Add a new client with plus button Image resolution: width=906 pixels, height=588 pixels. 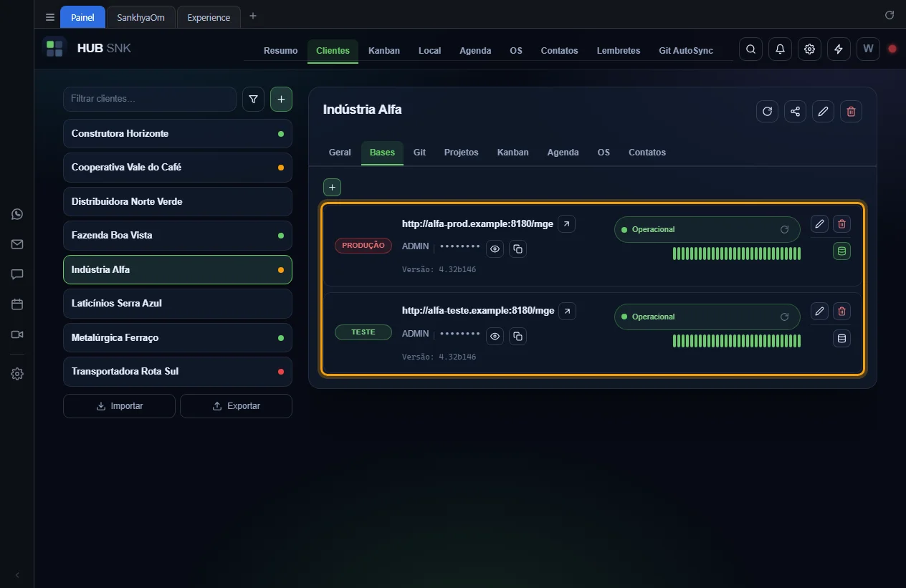[281, 100]
